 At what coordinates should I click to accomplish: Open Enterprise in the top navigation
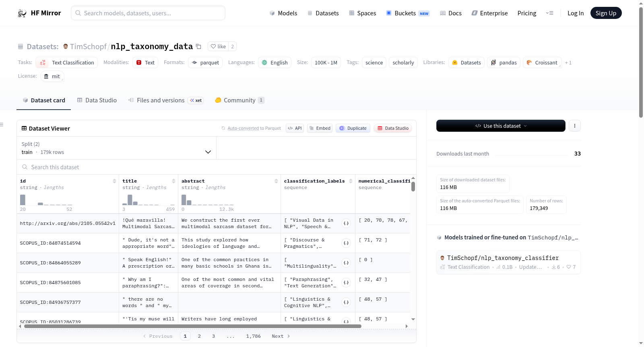click(x=490, y=13)
